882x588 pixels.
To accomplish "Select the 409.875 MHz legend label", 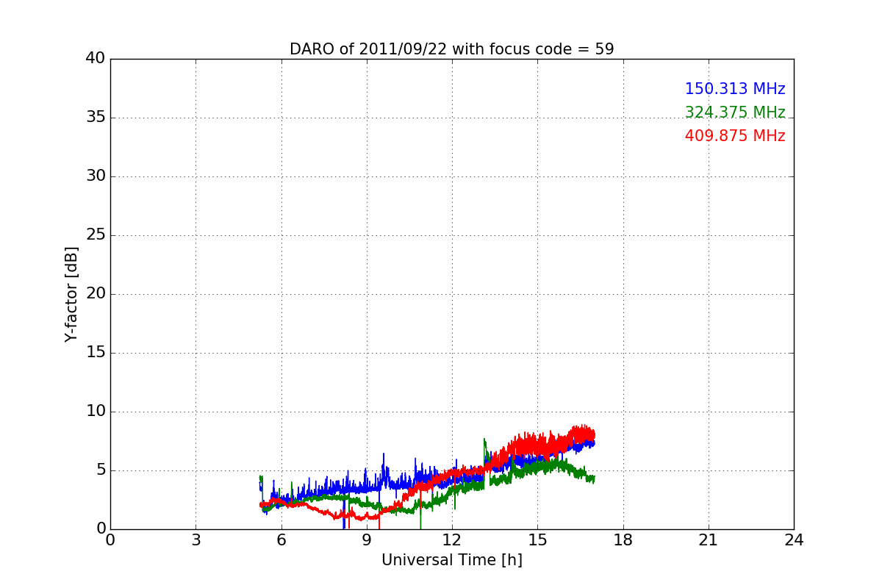I will (x=735, y=136).
